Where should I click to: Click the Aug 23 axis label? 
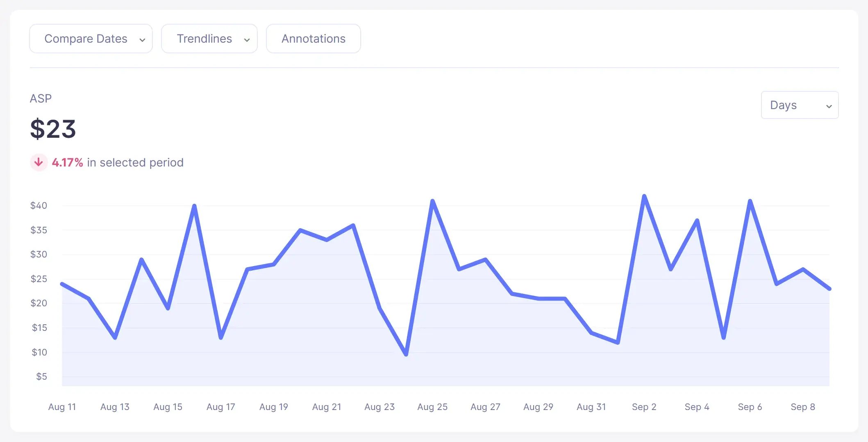[x=379, y=407]
